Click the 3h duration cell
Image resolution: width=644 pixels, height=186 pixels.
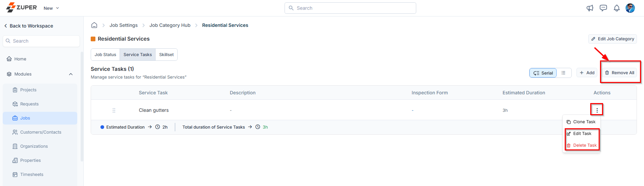pyautogui.click(x=505, y=110)
